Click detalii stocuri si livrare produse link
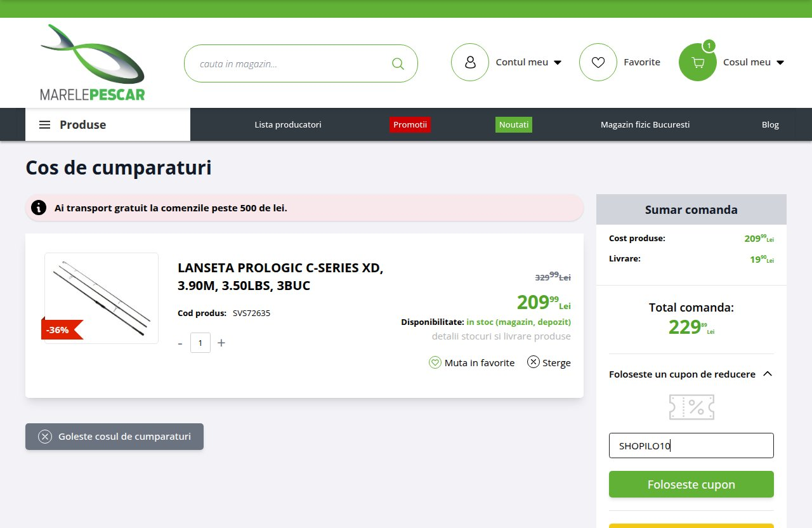Screen dimensions: 812x528 tap(501, 336)
